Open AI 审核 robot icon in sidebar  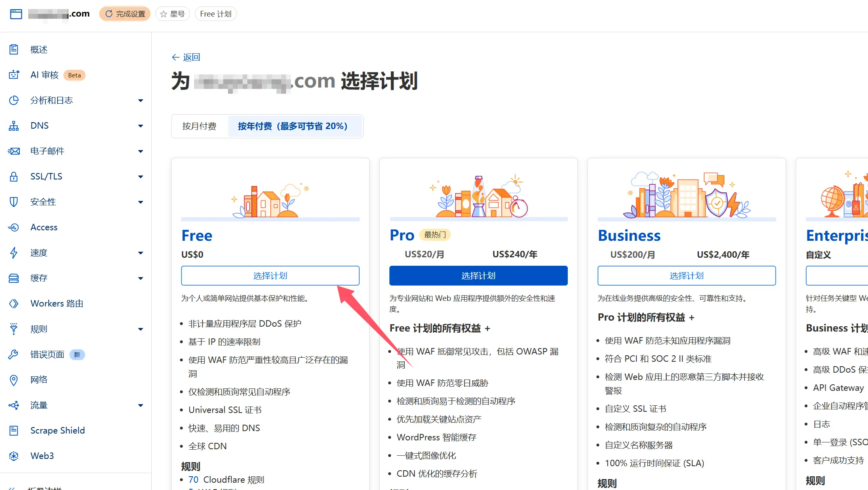14,75
